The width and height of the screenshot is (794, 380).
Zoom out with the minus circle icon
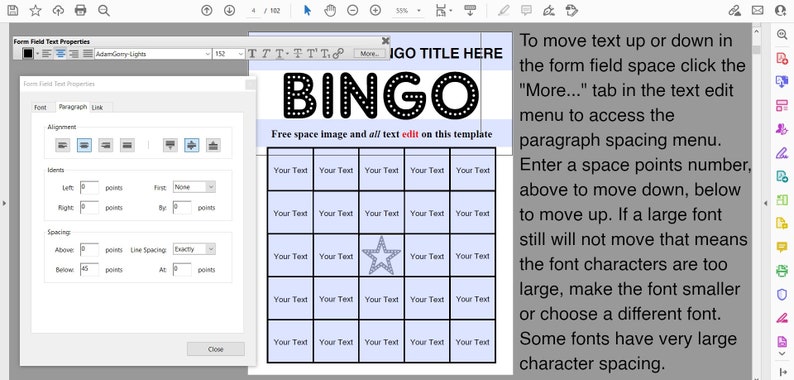tap(353, 10)
